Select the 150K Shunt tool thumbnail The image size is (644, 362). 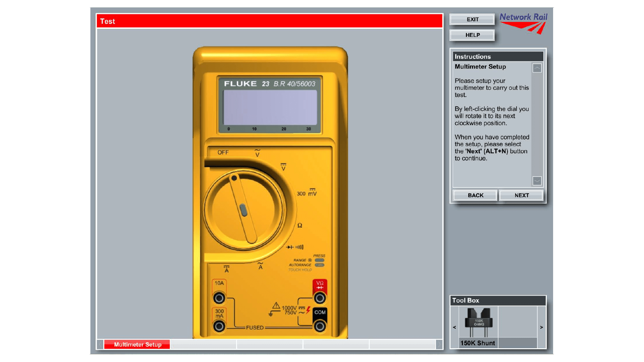tap(478, 322)
